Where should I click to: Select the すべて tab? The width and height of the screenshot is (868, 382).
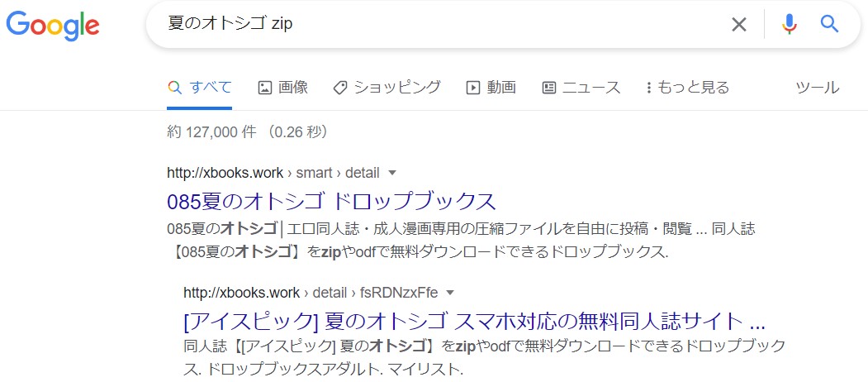point(199,88)
